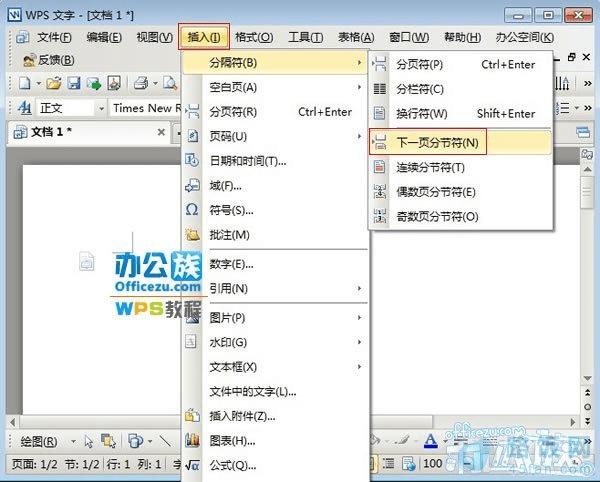Expand the 空白页(A) submenu
Image resolution: width=600 pixels, height=482 pixels.
[275, 88]
